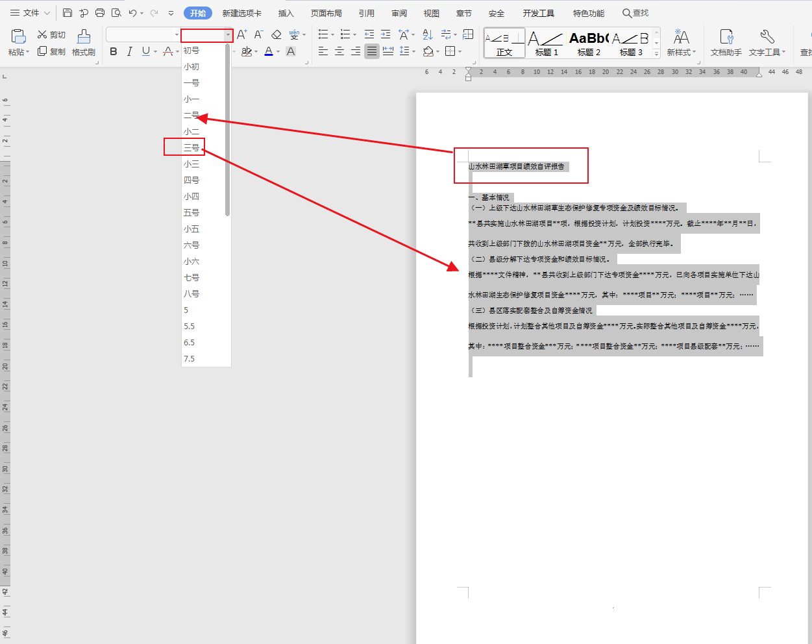Image resolution: width=812 pixels, height=644 pixels.
Task: Open the font name combo box
Action: [143, 35]
